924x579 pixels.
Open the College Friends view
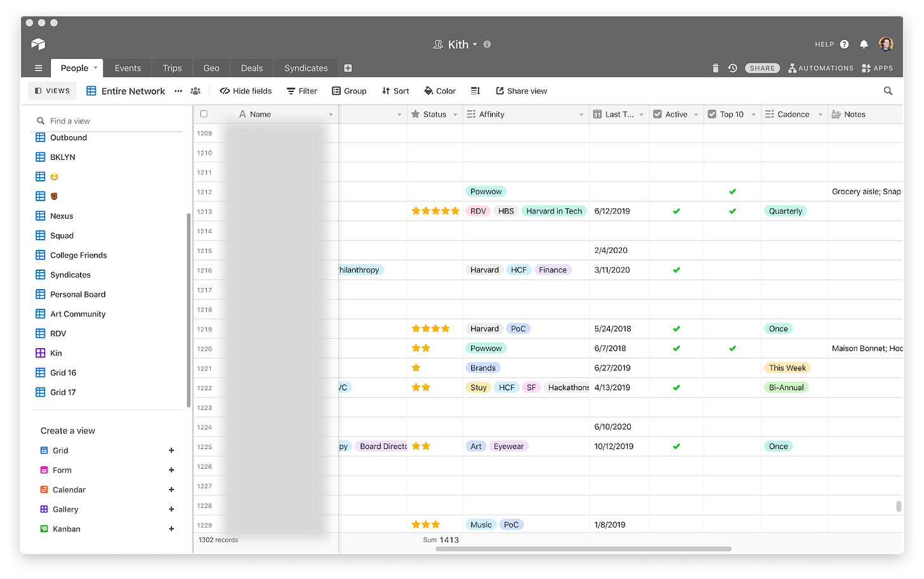coord(78,256)
